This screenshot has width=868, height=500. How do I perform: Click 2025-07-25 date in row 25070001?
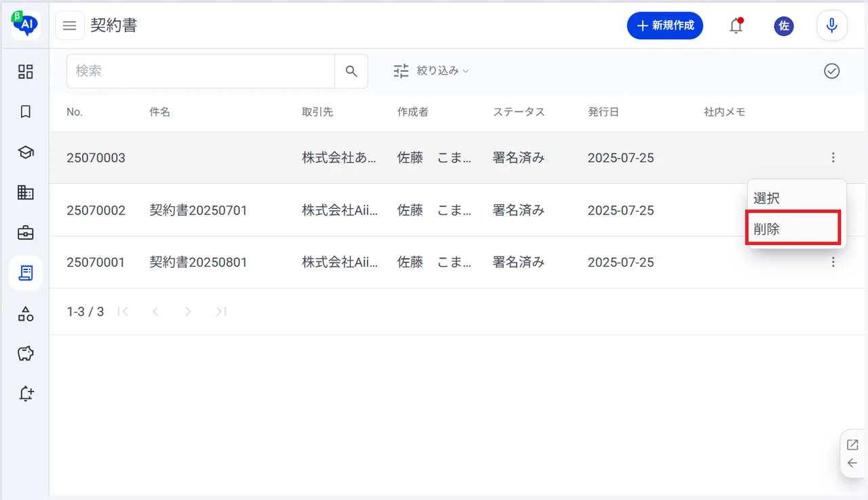pos(621,262)
